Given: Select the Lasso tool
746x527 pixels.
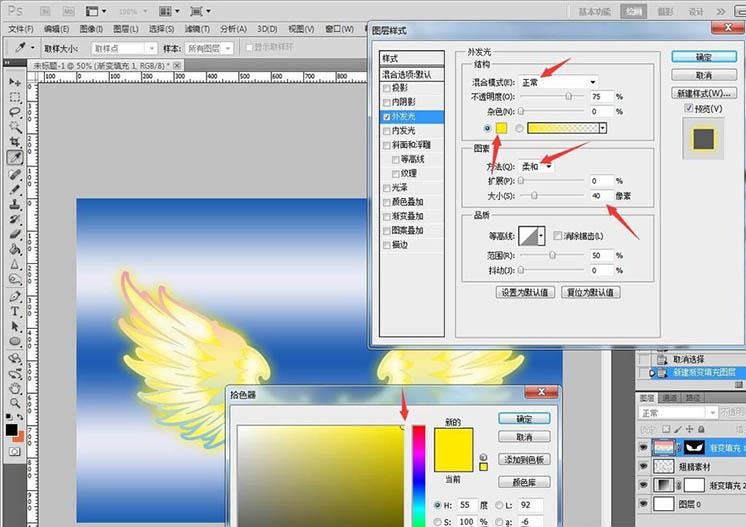Looking at the screenshot, I should [x=15, y=112].
